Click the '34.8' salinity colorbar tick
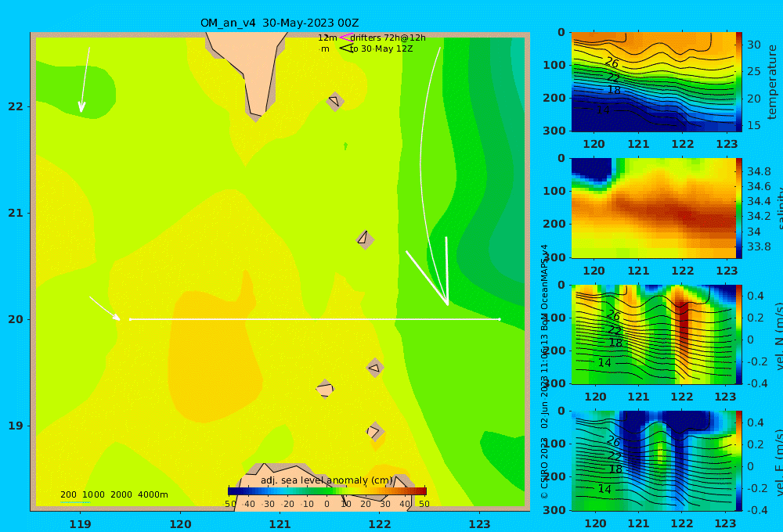783x532 pixels. point(759,171)
